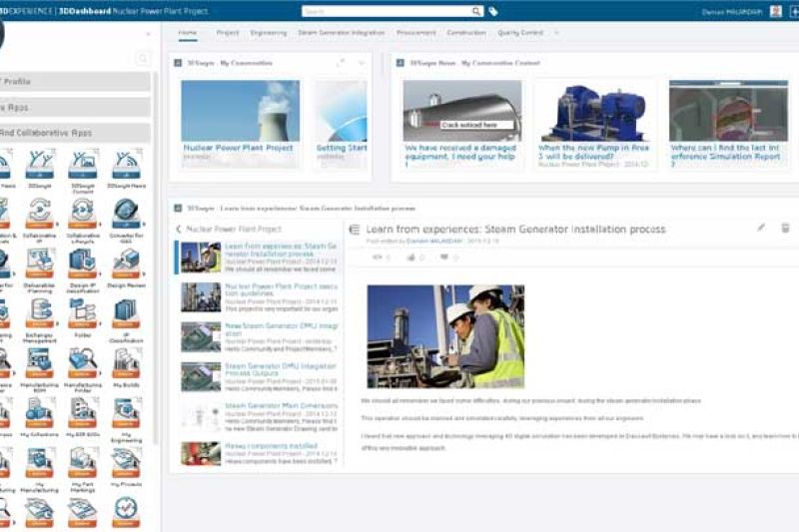Click the sidebar search icon
799x532 pixels.
click(x=143, y=59)
